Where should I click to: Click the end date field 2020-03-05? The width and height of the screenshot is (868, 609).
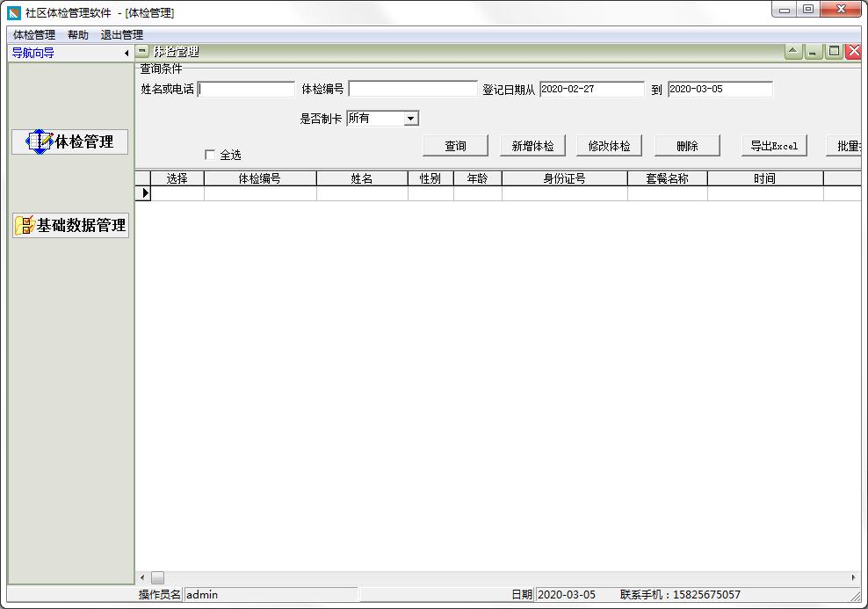(720, 89)
